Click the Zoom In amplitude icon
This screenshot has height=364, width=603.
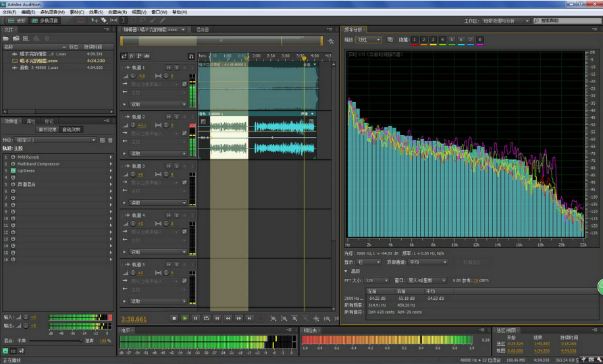click(x=273, y=319)
